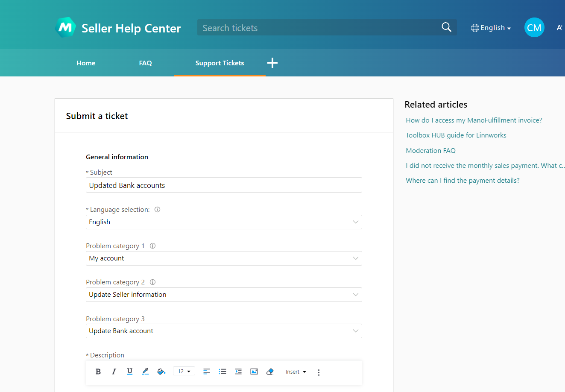Go to the Home tab
The image size is (565, 392).
point(86,63)
